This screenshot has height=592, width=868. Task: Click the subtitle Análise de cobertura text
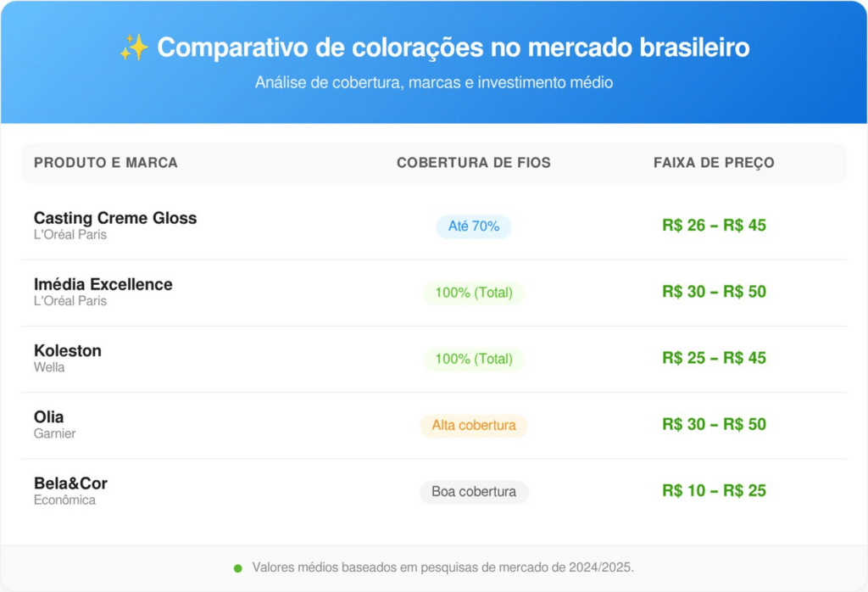point(433,83)
